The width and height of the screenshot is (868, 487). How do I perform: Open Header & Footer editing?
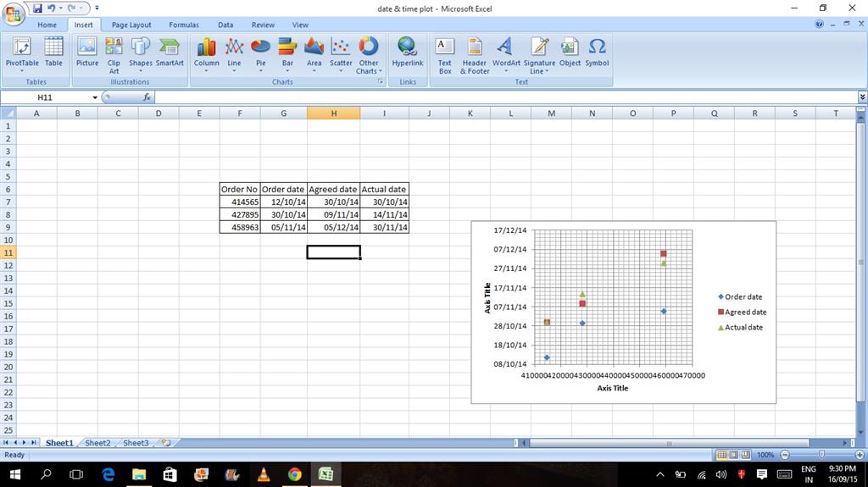pos(475,55)
